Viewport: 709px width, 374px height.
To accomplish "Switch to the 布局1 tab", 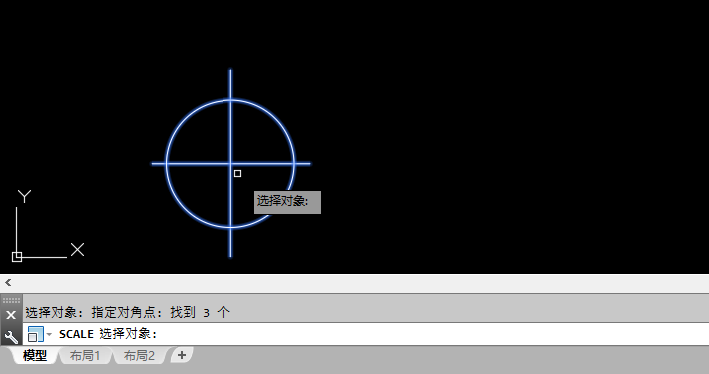I will tap(85, 355).
